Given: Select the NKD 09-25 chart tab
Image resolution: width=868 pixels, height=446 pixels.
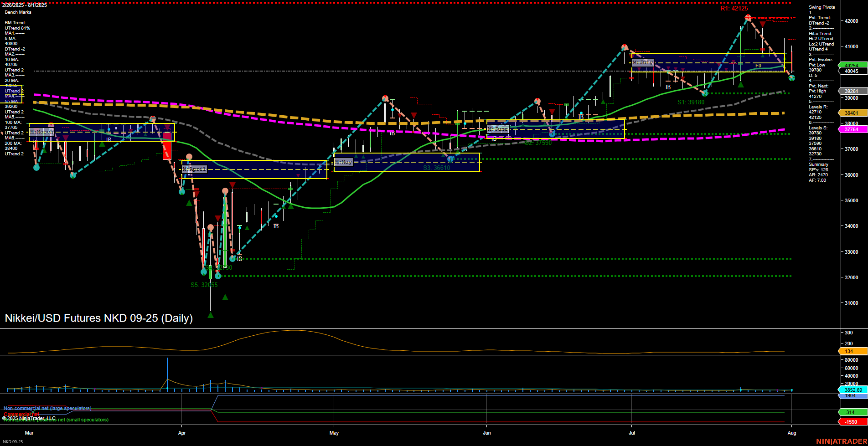Looking at the screenshot, I should pyautogui.click(x=13, y=441).
